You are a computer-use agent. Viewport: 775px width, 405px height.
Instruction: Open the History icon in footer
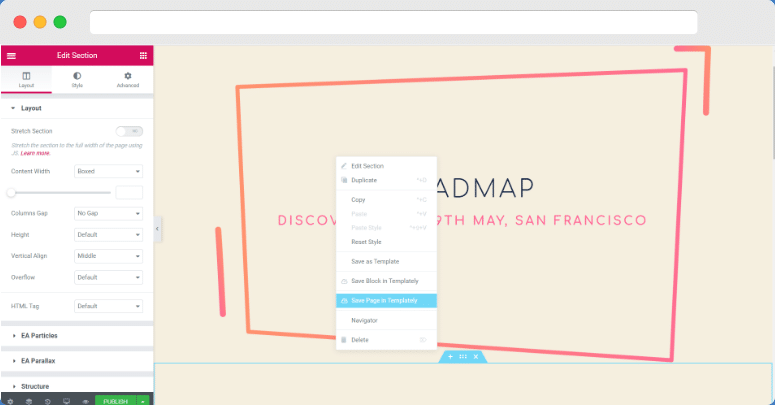click(x=47, y=401)
